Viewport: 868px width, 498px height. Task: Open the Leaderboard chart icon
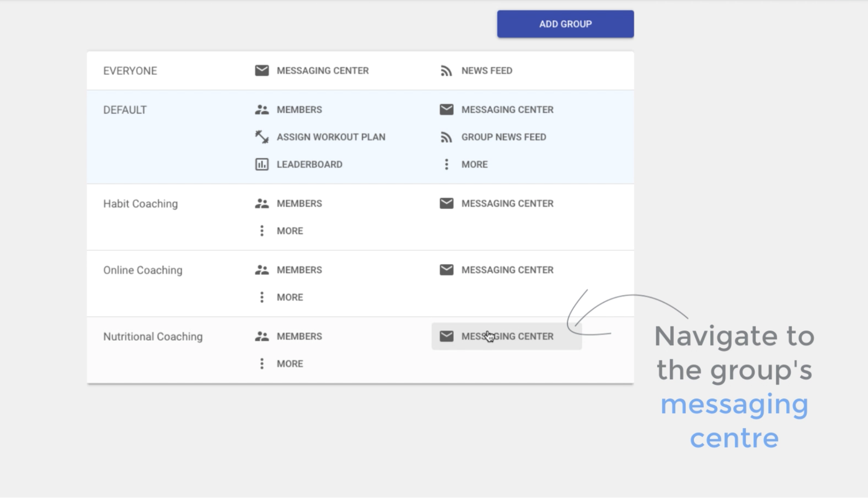pos(261,164)
